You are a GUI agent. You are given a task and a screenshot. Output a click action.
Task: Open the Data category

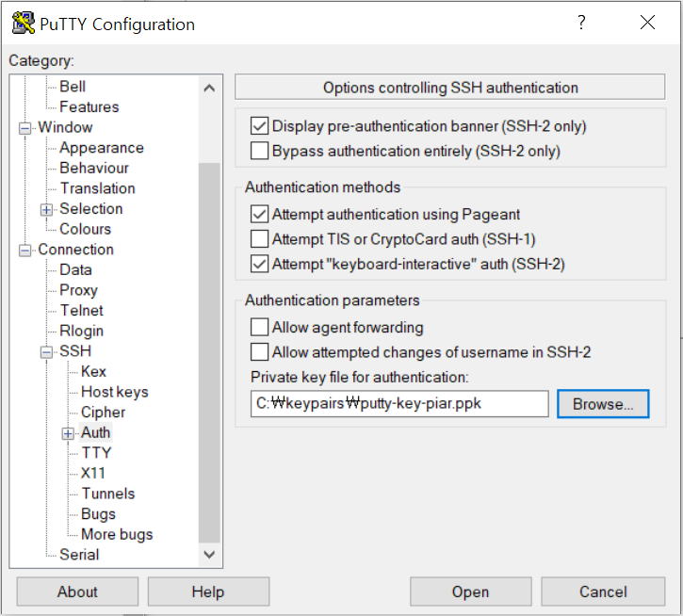click(x=75, y=269)
